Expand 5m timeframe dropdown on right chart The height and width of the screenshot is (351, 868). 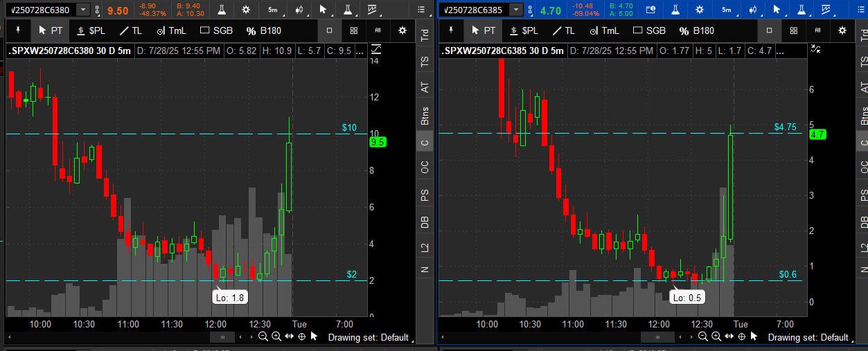pyautogui.click(x=726, y=10)
